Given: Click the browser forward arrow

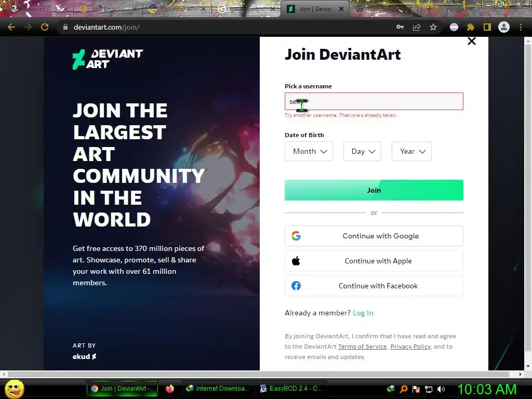Looking at the screenshot, I should click(28, 27).
